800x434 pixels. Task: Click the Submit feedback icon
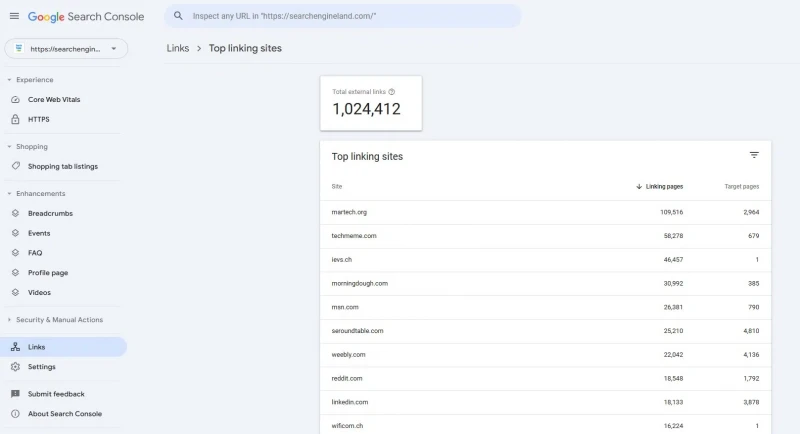(x=15, y=394)
